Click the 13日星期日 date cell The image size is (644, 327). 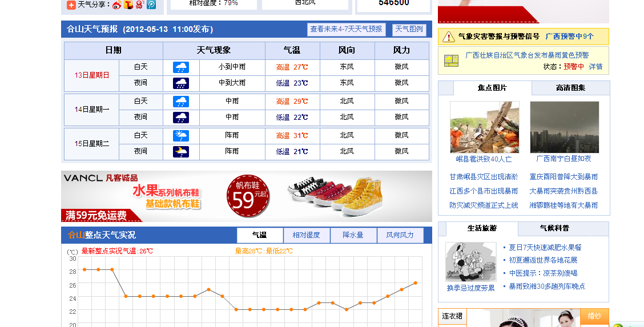91,75
